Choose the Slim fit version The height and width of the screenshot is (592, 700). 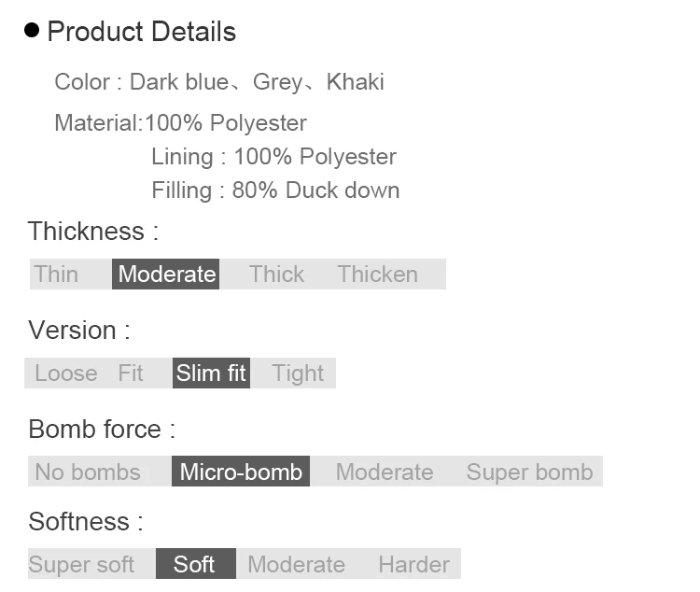tap(211, 374)
